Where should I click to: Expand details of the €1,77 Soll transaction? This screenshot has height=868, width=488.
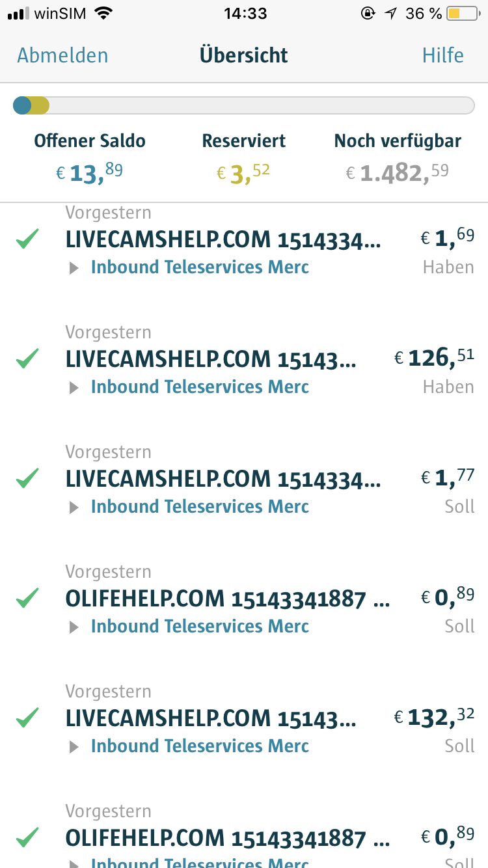point(75,508)
